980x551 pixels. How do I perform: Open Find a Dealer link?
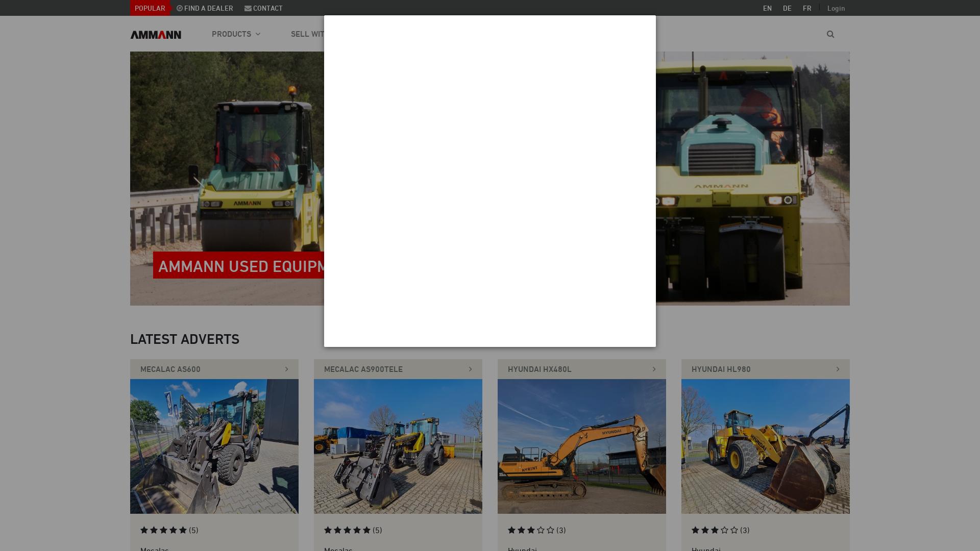(x=205, y=8)
